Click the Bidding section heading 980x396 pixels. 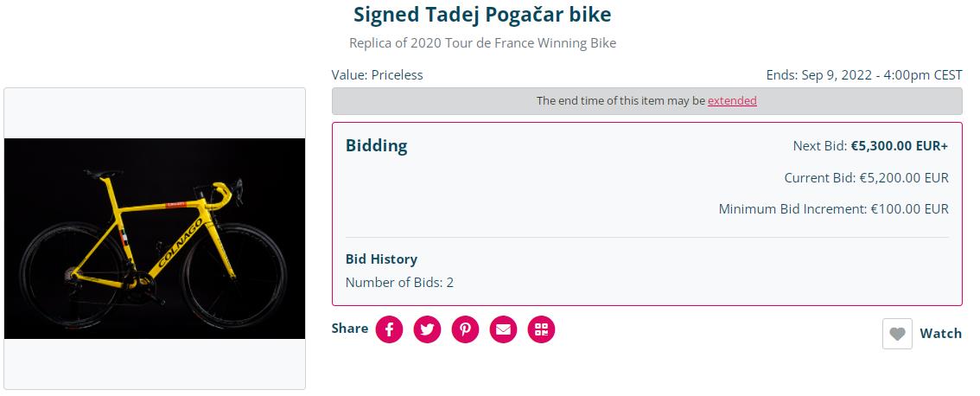pyautogui.click(x=376, y=146)
